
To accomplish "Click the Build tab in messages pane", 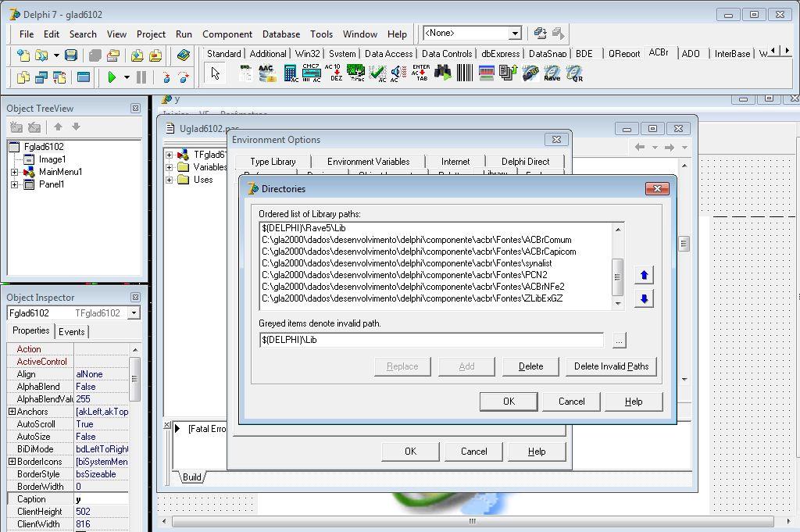I will [192, 477].
